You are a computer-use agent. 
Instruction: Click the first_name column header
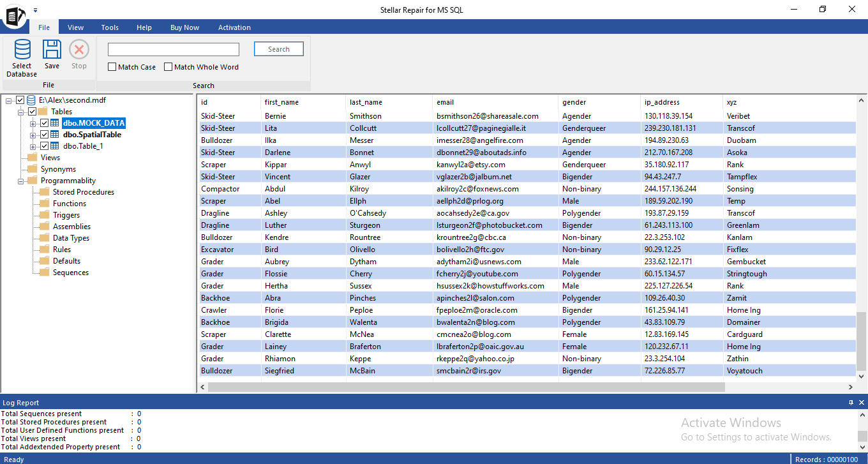point(303,102)
